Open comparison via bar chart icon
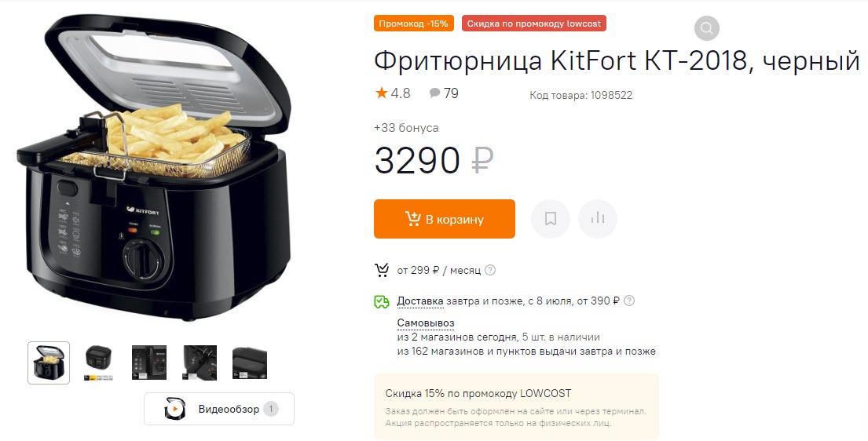 click(x=597, y=219)
